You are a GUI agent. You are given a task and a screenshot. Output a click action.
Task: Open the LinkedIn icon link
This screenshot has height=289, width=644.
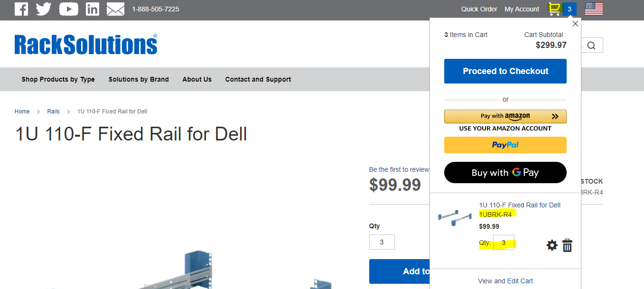pos(93,9)
